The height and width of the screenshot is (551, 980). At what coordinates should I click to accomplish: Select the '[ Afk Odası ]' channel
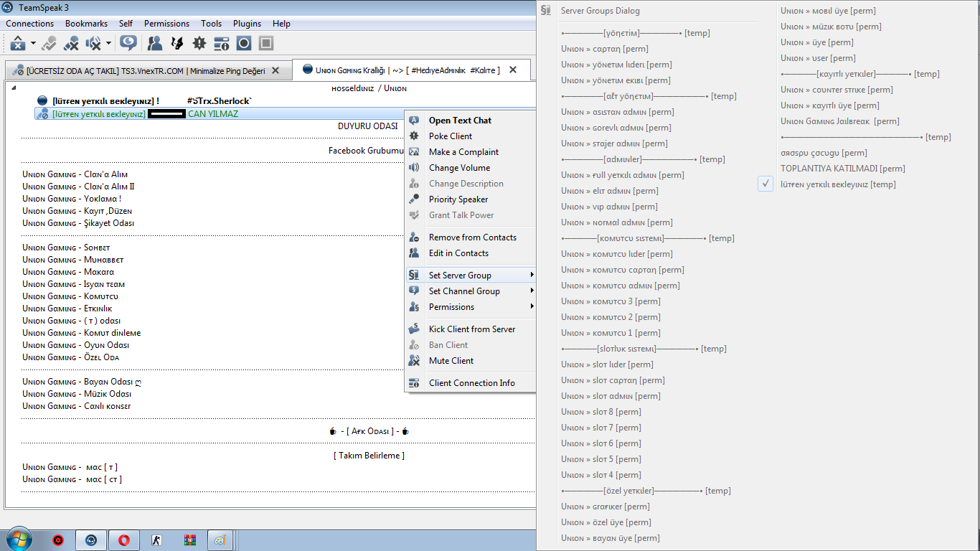369,431
